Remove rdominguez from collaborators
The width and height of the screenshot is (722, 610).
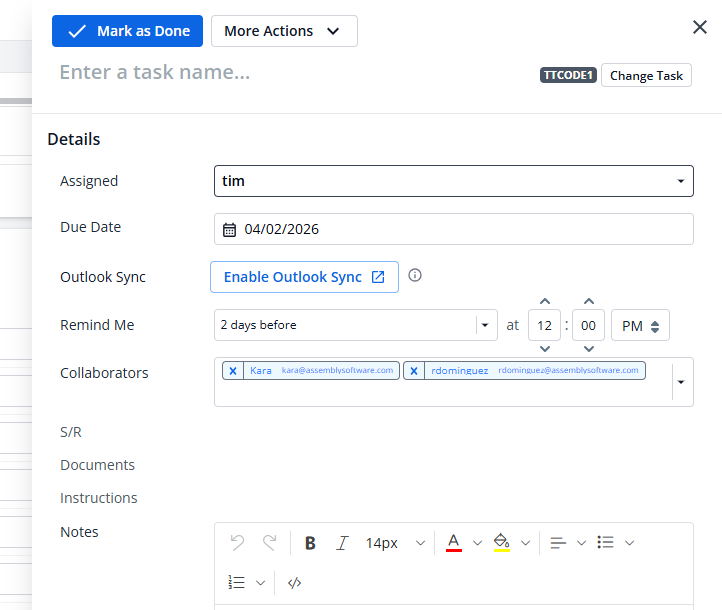[414, 371]
